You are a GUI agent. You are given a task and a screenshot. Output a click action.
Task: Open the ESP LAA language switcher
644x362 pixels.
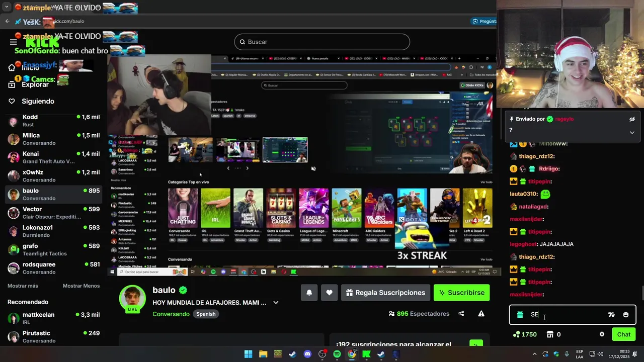click(580, 354)
